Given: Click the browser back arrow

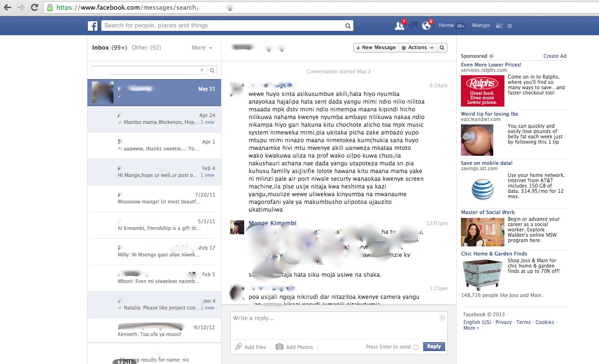Looking at the screenshot, I should click(7, 7).
